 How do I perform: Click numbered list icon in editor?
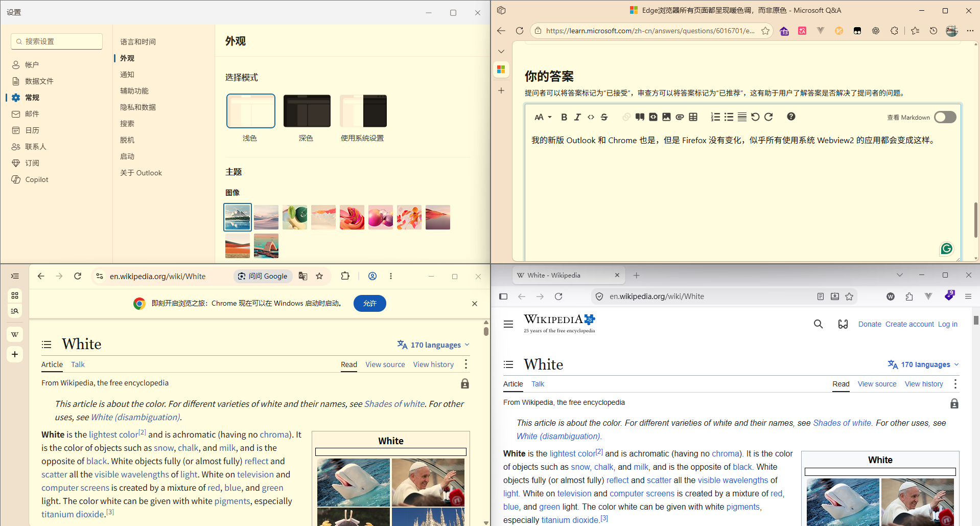(715, 117)
